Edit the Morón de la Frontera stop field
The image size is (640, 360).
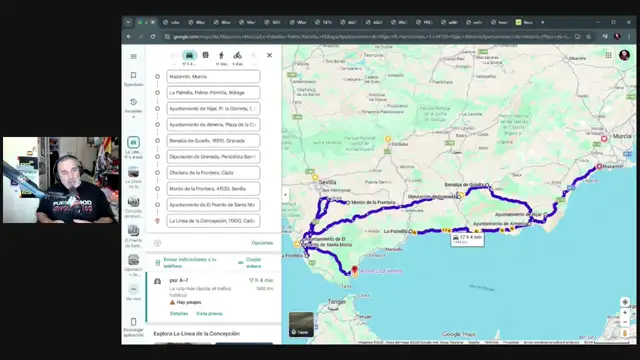coord(213,189)
